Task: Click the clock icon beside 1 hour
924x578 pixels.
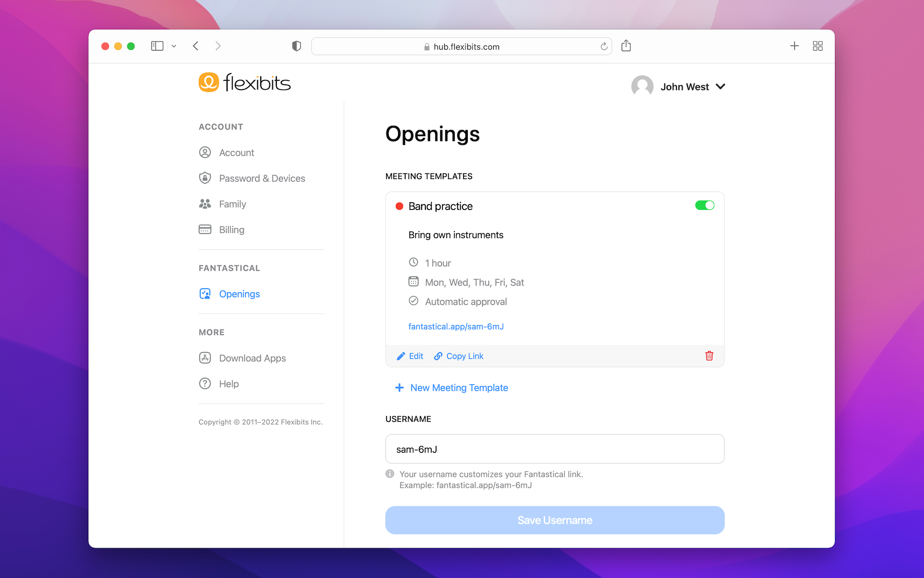Action: pos(413,263)
